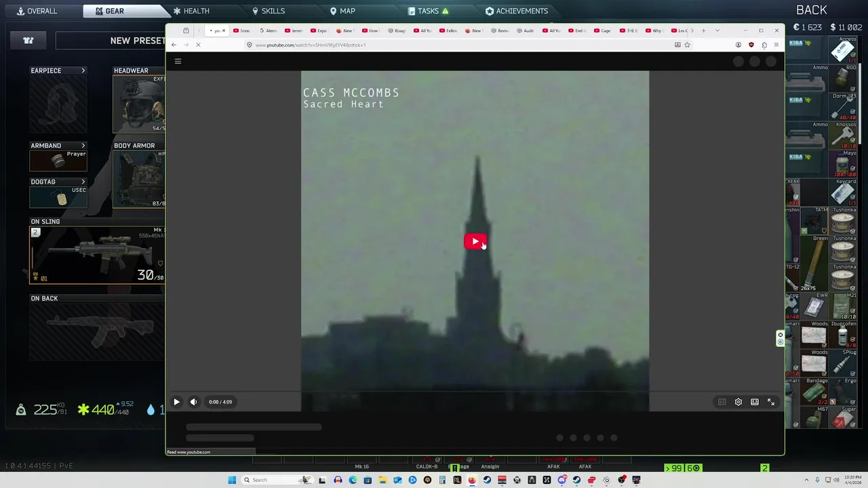
Task: Open the video player settings gear
Action: [x=738, y=402]
